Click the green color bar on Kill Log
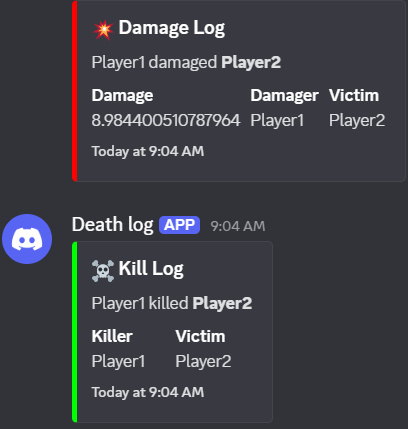This screenshot has width=408, height=429. coord(75,332)
